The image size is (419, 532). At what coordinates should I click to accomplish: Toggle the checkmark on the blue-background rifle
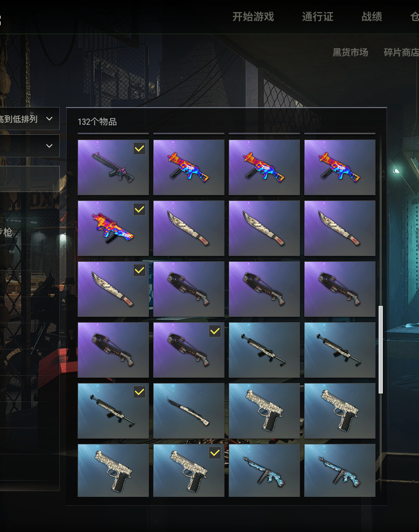pos(139,392)
